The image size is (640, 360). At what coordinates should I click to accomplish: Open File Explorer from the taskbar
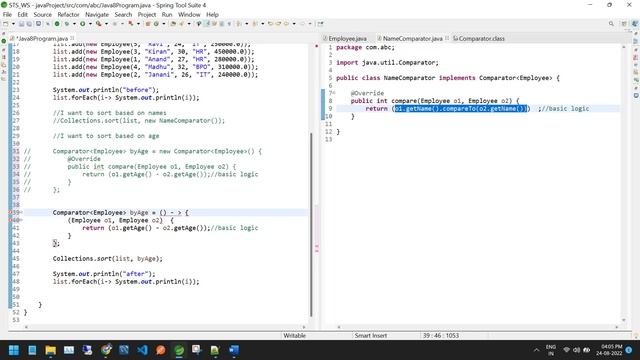point(51,350)
